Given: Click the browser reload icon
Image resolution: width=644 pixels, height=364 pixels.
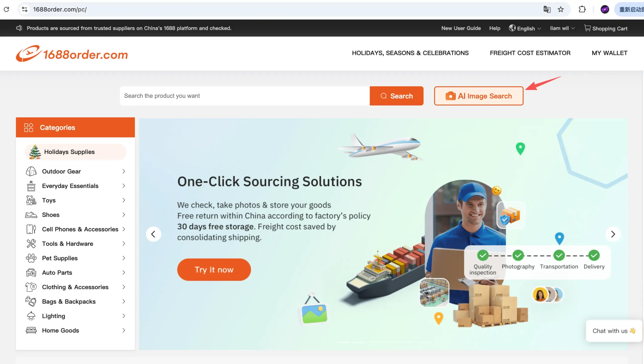Looking at the screenshot, I should coord(7,9).
